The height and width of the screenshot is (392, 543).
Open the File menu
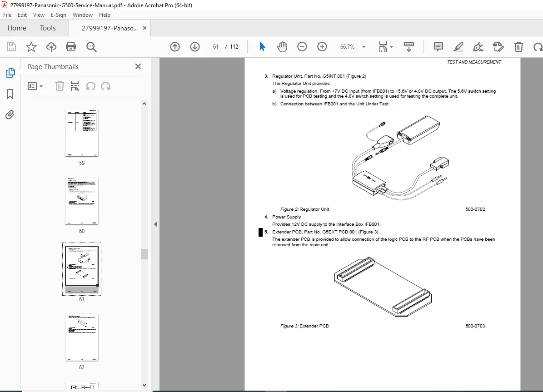click(x=7, y=15)
